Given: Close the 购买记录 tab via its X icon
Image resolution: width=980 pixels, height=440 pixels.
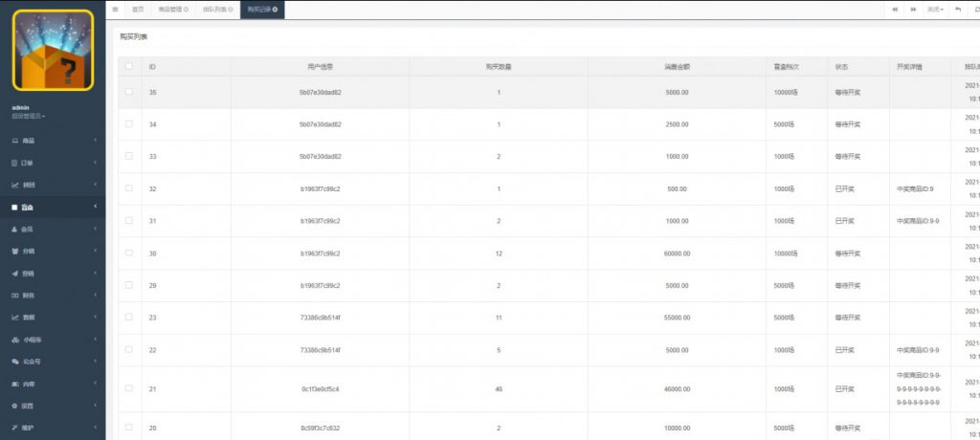Looking at the screenshot, I should [x=276, y=10].
